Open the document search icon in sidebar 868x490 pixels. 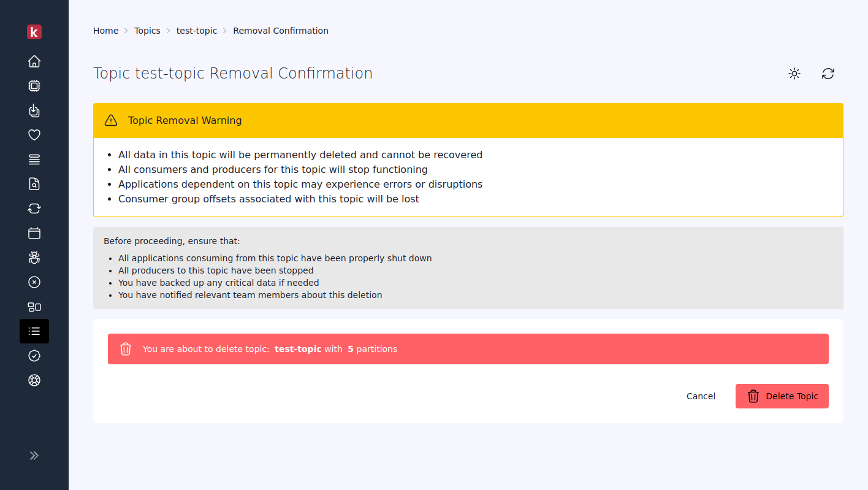click(x=34, y=184)
